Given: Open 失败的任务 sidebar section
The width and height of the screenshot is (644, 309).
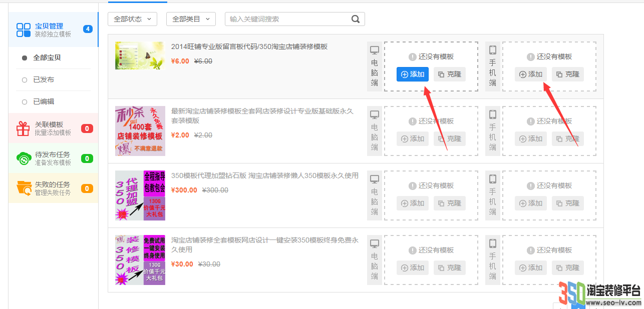Looking at the screenshot, I should click(53, 188).
